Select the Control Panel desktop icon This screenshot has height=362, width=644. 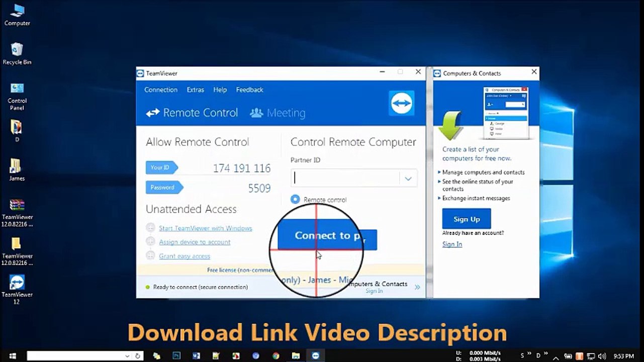click(17, 97)
